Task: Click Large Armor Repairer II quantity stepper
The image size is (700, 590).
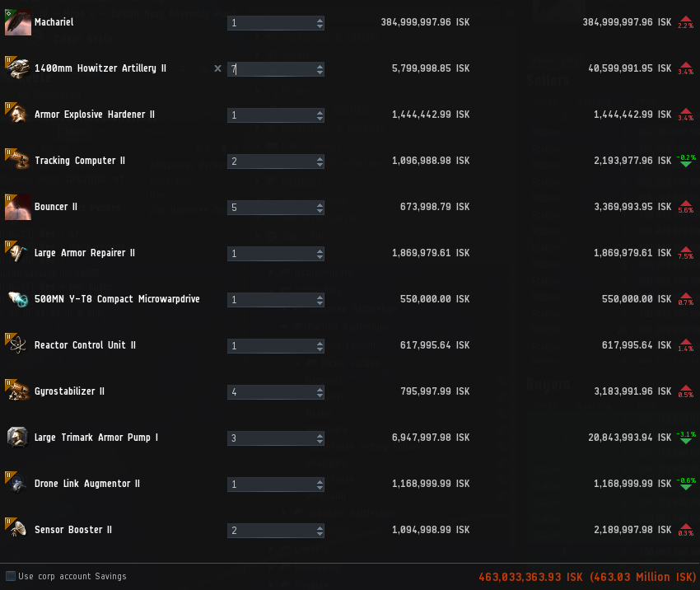Action: [x=320, y=254]
